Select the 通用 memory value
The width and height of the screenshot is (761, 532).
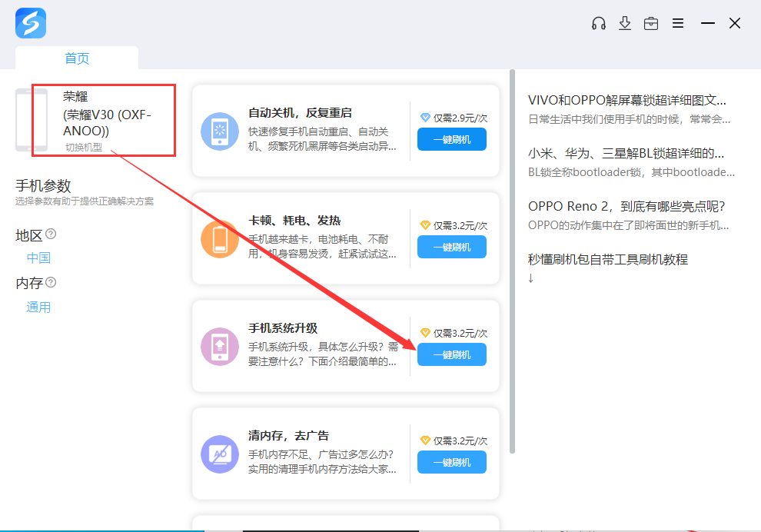(38, 308)
